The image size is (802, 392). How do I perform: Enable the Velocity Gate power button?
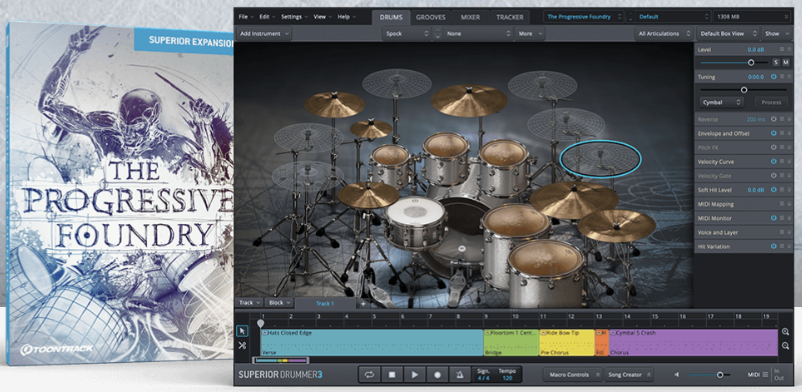click(x=773, y=176)
